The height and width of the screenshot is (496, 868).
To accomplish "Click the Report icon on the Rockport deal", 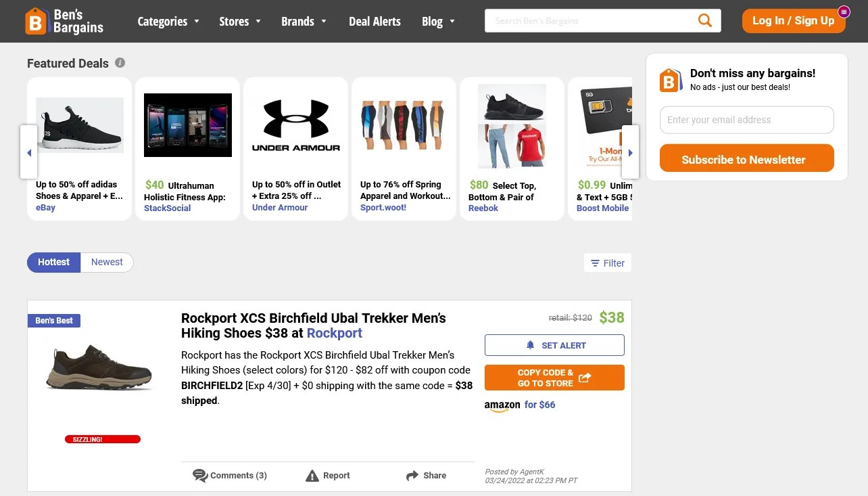I will [312, 476].
